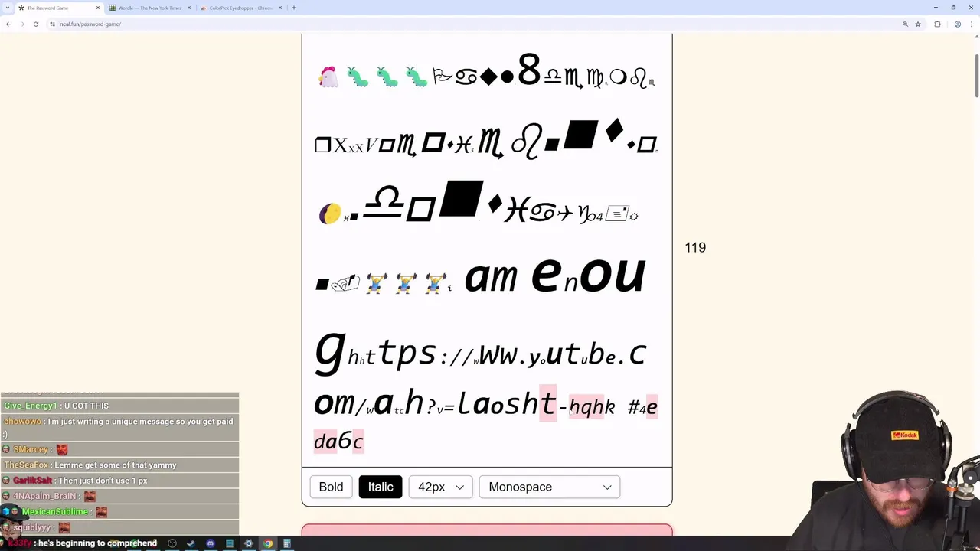
Task: Click the zoom magnifier icon in the address bar
Action: (905, 24)
